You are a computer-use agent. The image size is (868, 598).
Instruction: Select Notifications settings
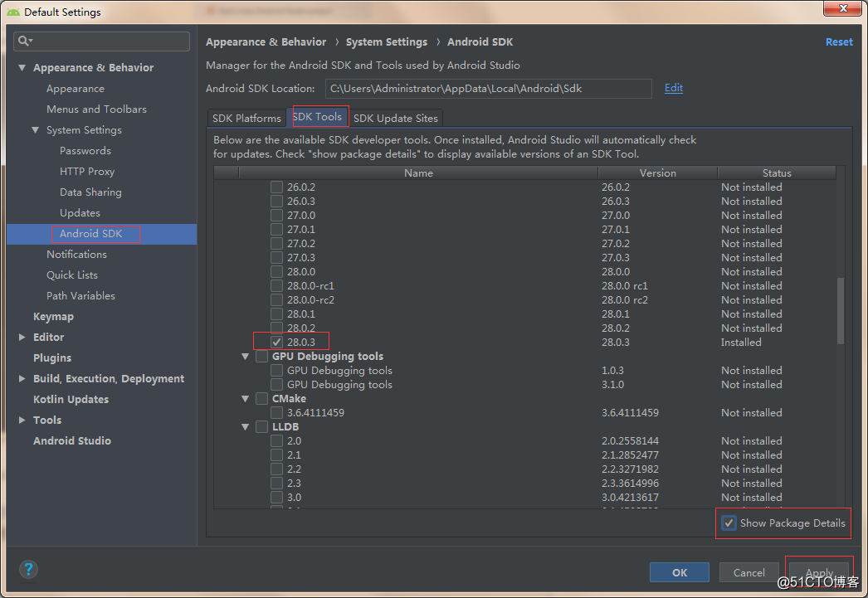pyautogui.click(x=76, y=255)
